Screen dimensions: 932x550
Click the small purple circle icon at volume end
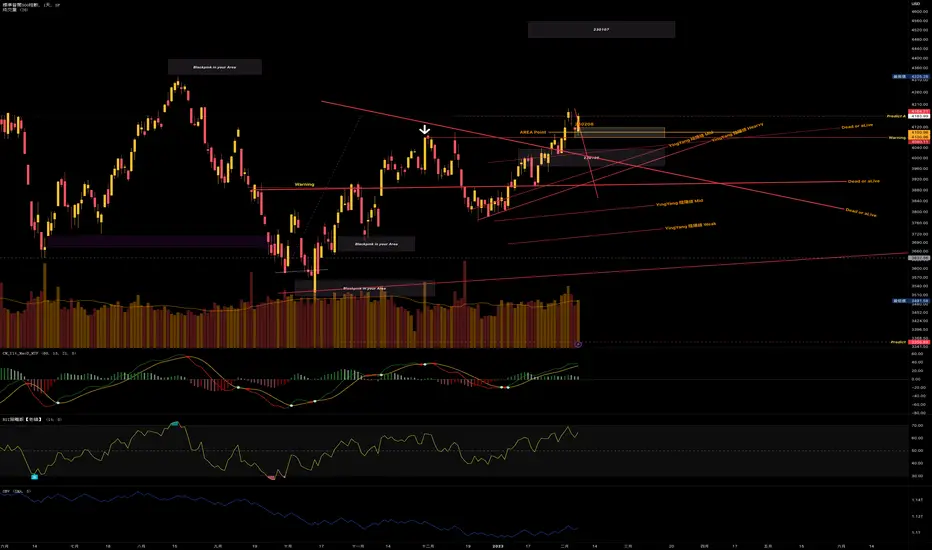click(x=578, y=344)
